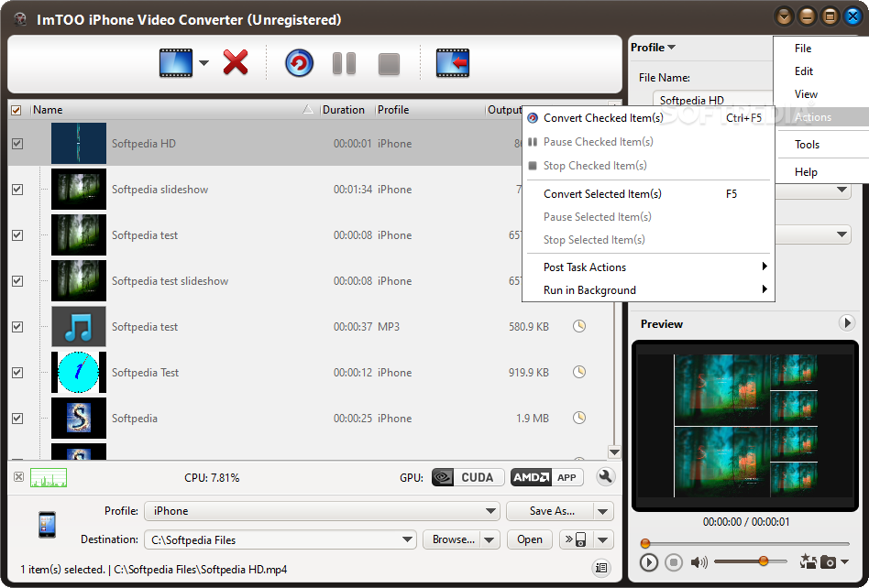Stop the preview playback
Image resolution: width=869 pixels, height=588 pixels.
pyautogui.click(x=674, y=562)
